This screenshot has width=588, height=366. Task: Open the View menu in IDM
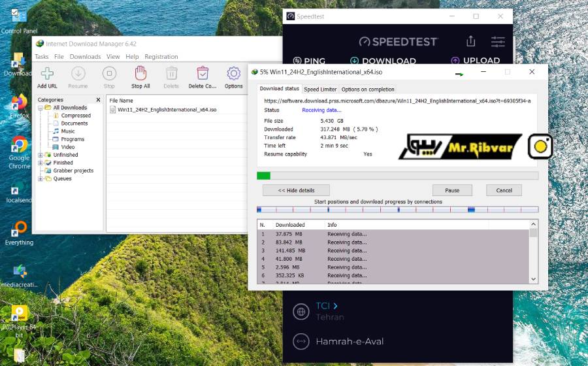click(113, 57)
